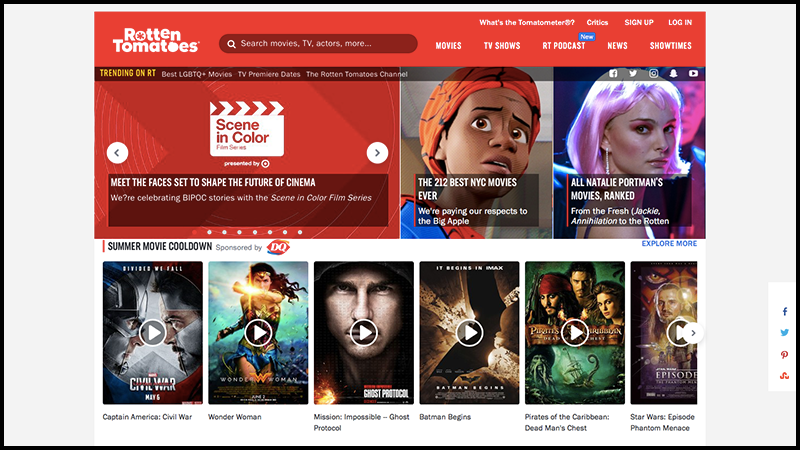
Task: Open the YouTube icon in trending bar
Action: [693, 73]
